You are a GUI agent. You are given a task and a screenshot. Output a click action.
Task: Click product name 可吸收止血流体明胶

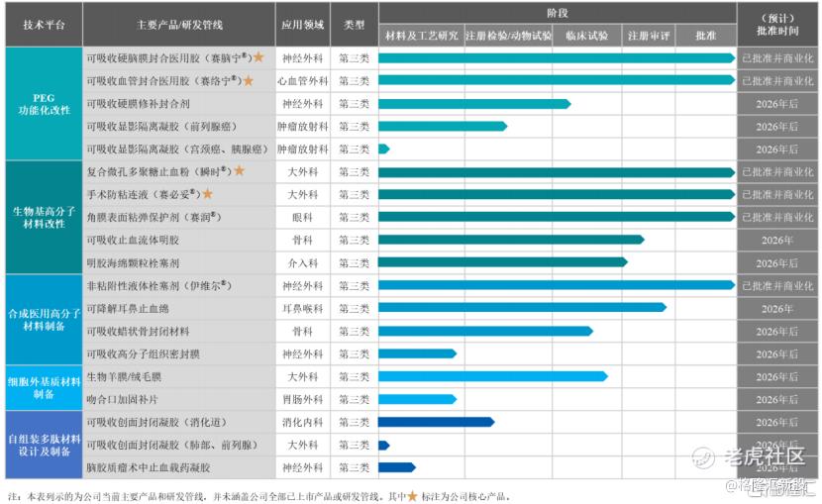(x=133, y=240)
